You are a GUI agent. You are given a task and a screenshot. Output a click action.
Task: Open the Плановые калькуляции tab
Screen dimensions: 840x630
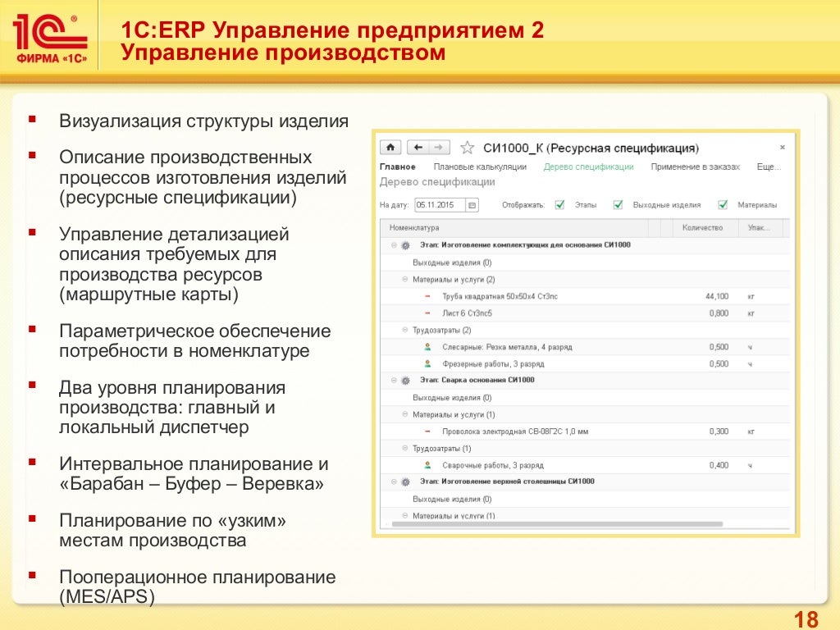[480, 167]
